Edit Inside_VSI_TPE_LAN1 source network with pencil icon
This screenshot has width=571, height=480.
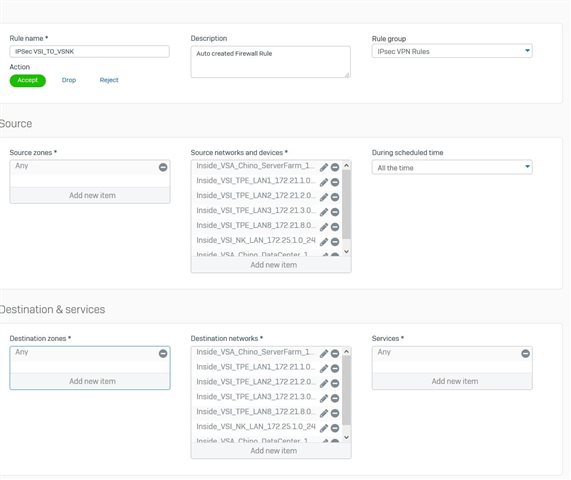pos(324,182)
